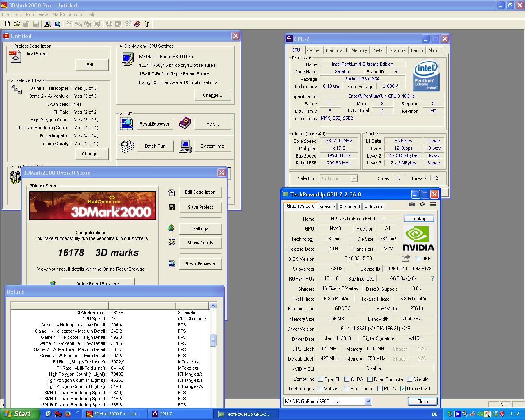The width and height of the screenshot is (525, 420).
Task: Click the System Info computer toolbar icon
Action: (48, 24)
